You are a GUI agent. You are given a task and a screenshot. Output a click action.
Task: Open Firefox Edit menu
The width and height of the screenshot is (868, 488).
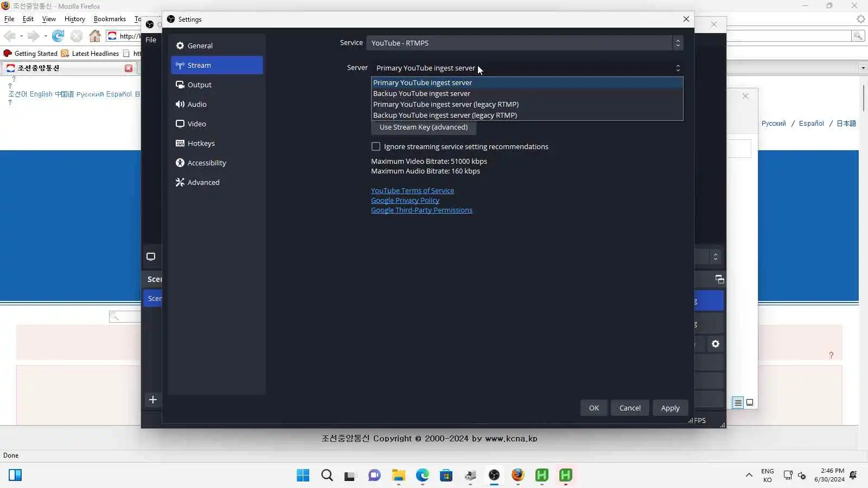point(28,19)
